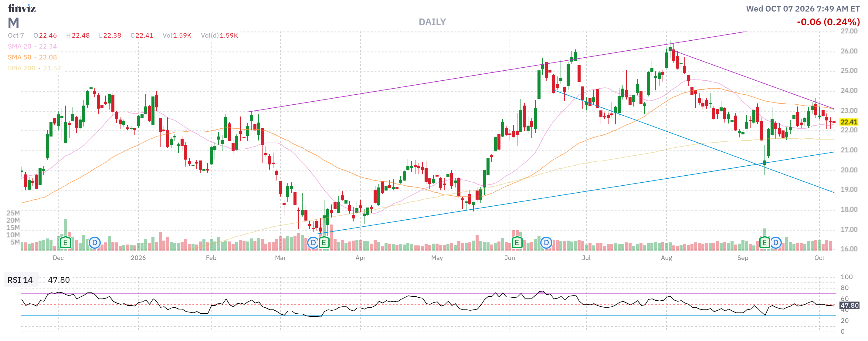868x341 pixels.
Task: Click the -0.06 (0.24%) price change text
Action: pyautogui.click(x=828, y=22)
